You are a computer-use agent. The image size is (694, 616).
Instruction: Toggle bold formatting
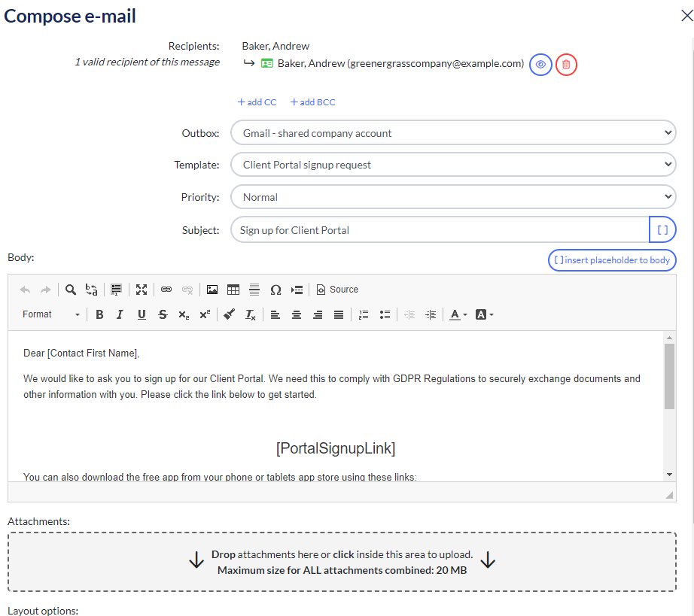pyautogui.click(x=99, y=314)
